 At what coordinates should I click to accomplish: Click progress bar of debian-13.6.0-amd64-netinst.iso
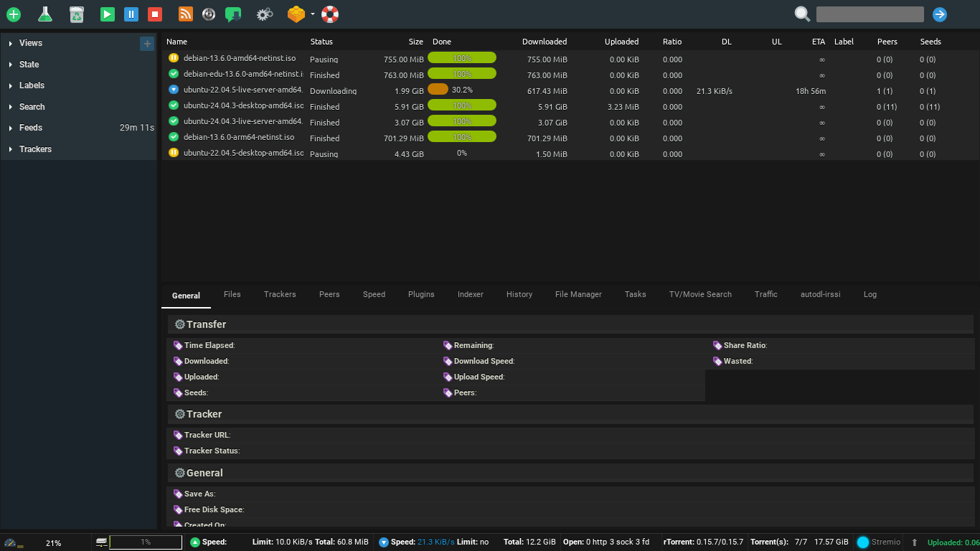click(462, 58)
